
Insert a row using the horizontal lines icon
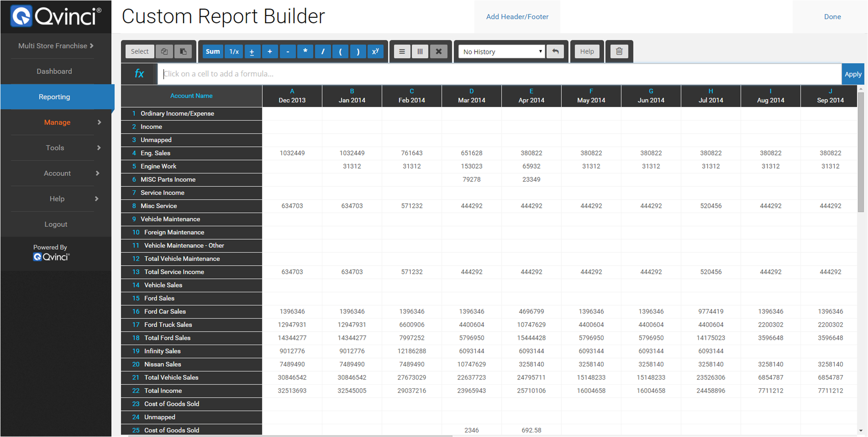pyautogui.click(x=402, y=51)
